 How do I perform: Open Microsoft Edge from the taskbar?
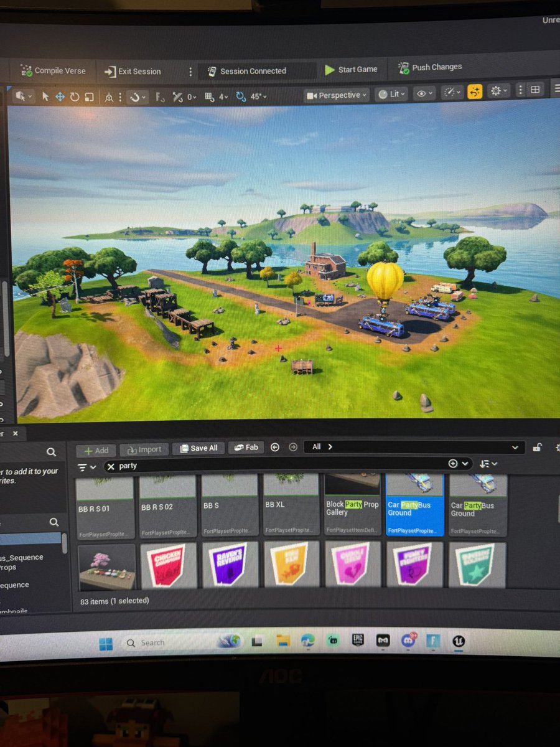coord(309,641)
